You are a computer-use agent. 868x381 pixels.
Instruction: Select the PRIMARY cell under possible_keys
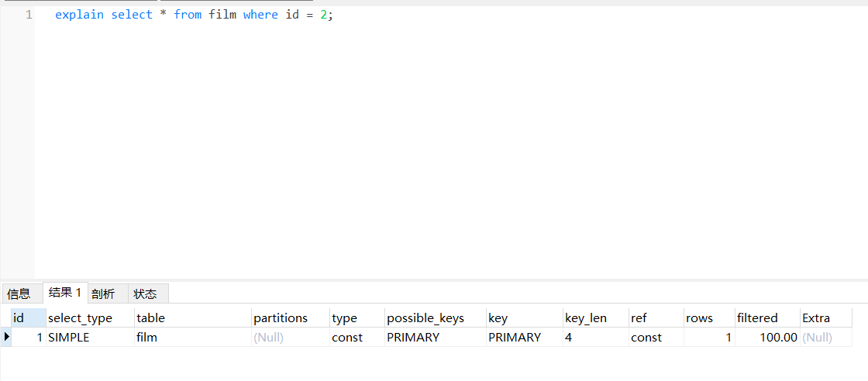pos(436,338)
